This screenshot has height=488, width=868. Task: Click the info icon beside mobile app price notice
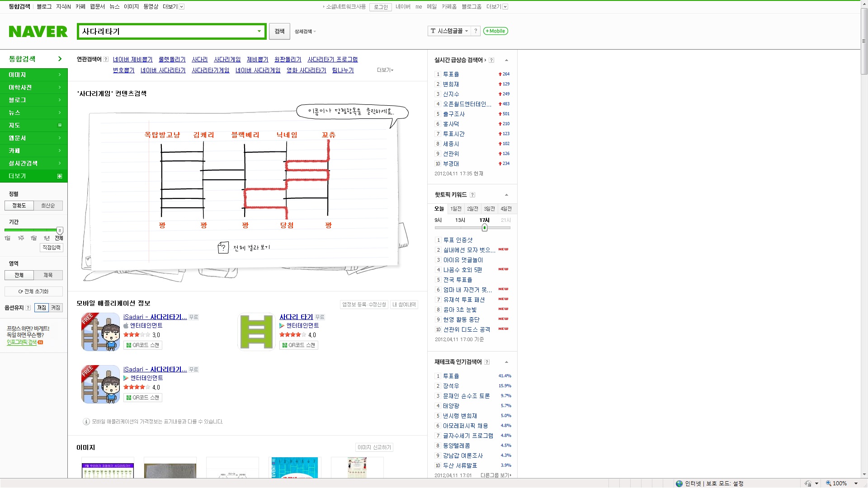tap(86, 422)
